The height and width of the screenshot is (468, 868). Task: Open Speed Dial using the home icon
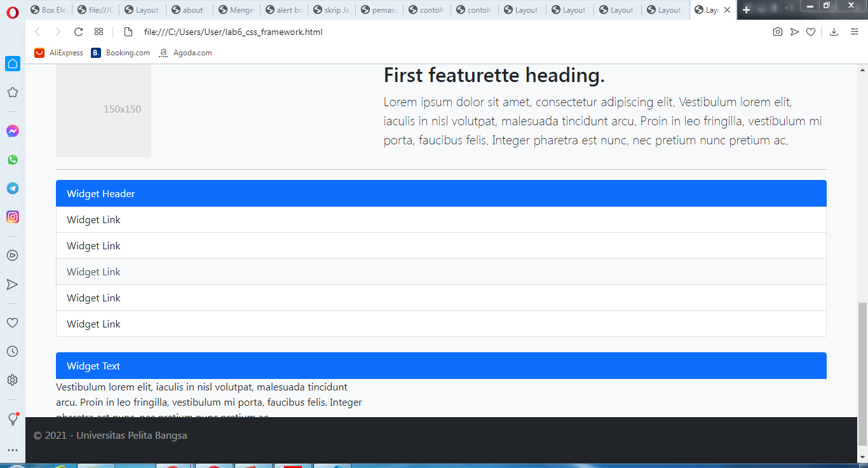click(12, 64)
